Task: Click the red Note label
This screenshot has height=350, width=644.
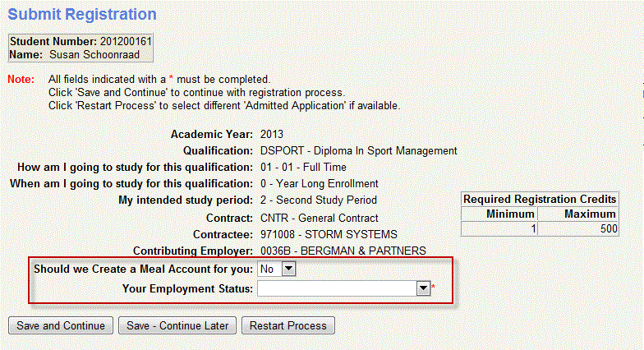Action: 21,79
